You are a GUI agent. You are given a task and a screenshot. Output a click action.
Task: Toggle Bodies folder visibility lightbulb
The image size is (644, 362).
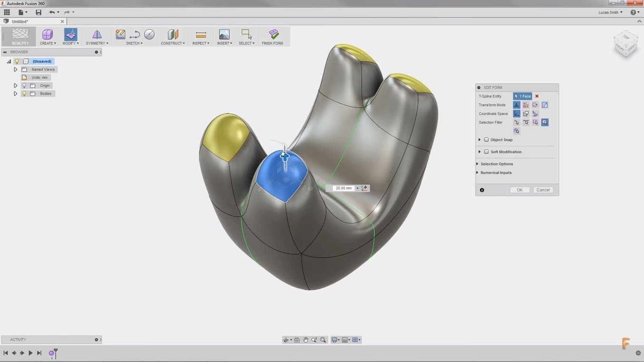tap(24, 94)
